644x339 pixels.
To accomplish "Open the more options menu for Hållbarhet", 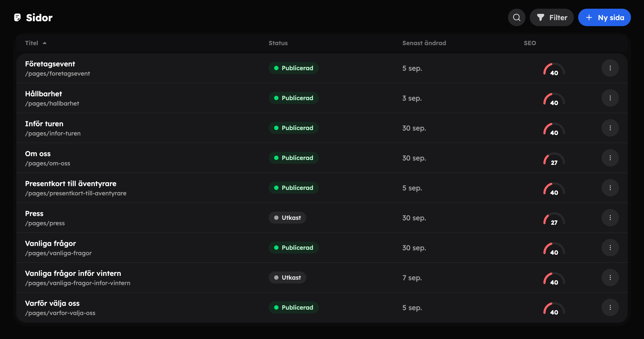I will 610,98.
